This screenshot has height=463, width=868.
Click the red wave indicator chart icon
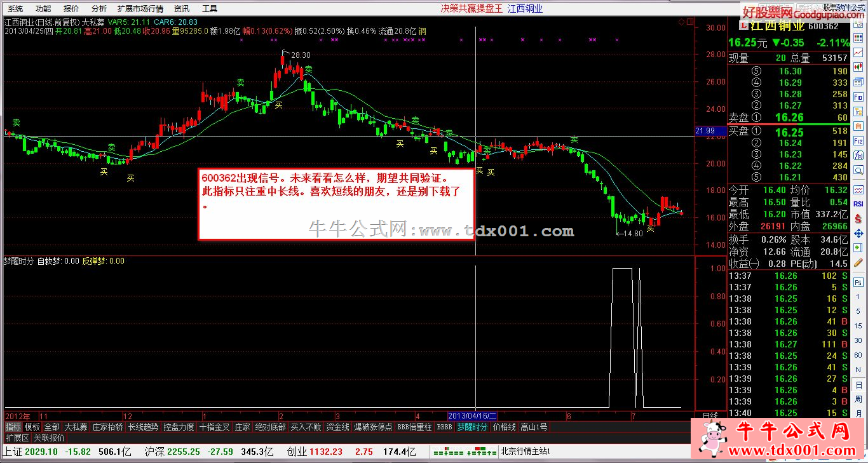(x=858, y=190)
